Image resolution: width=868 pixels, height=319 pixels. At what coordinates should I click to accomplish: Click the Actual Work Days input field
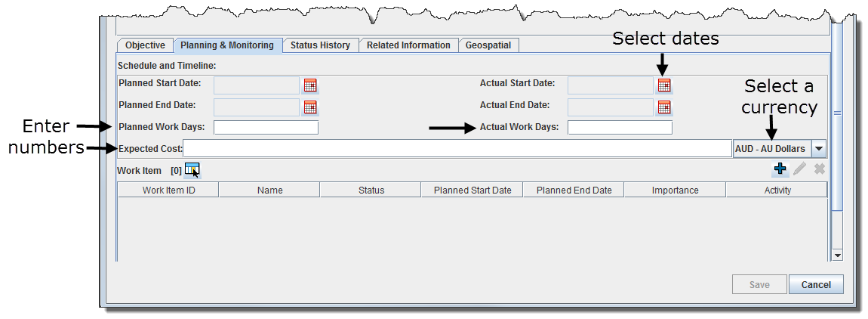pos(620,127)
